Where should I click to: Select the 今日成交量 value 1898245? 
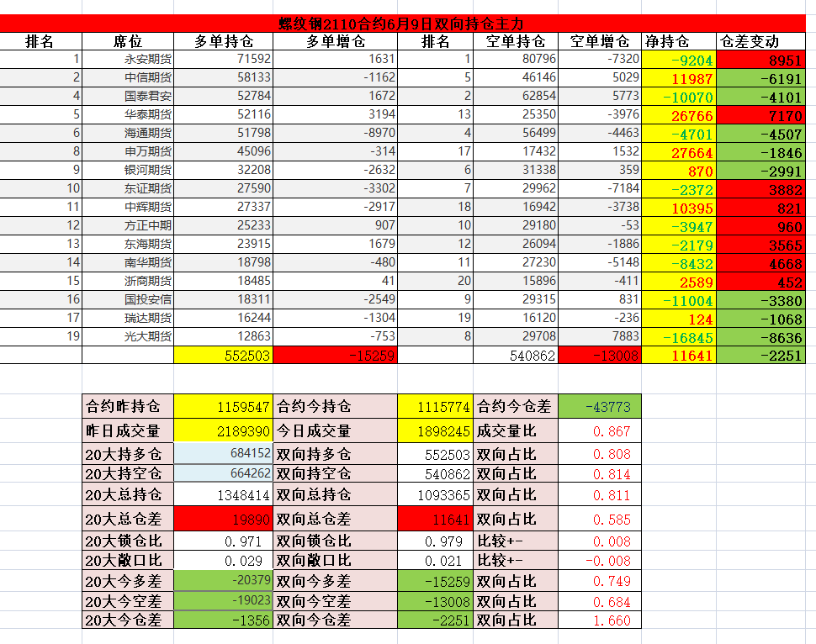(x=435, y=431)
